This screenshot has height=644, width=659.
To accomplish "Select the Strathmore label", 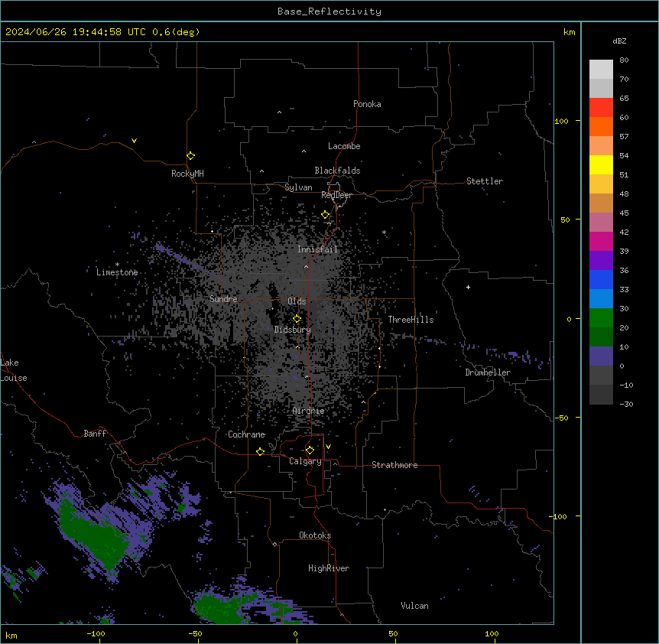I will click(x=394, y=465).
